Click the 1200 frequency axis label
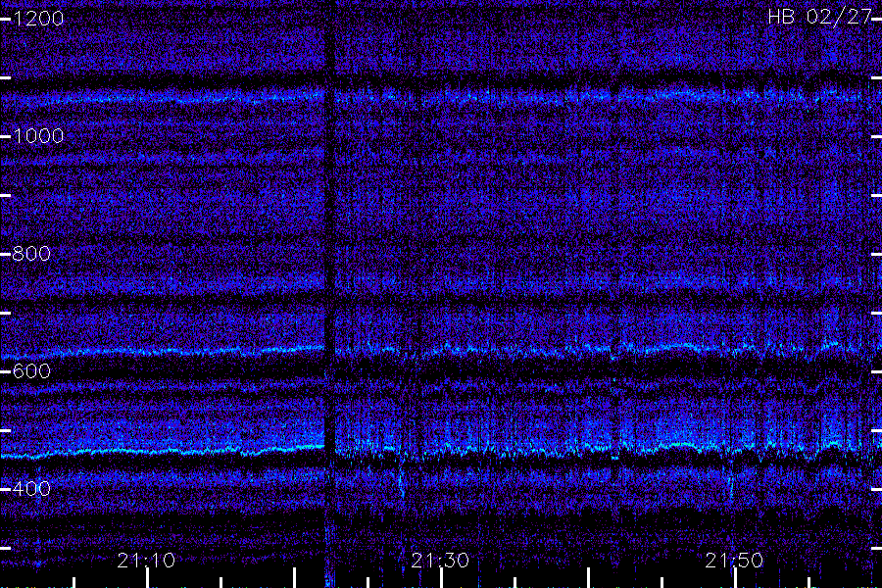Viewport: 882px width, 588px height. tap(38, 19)
